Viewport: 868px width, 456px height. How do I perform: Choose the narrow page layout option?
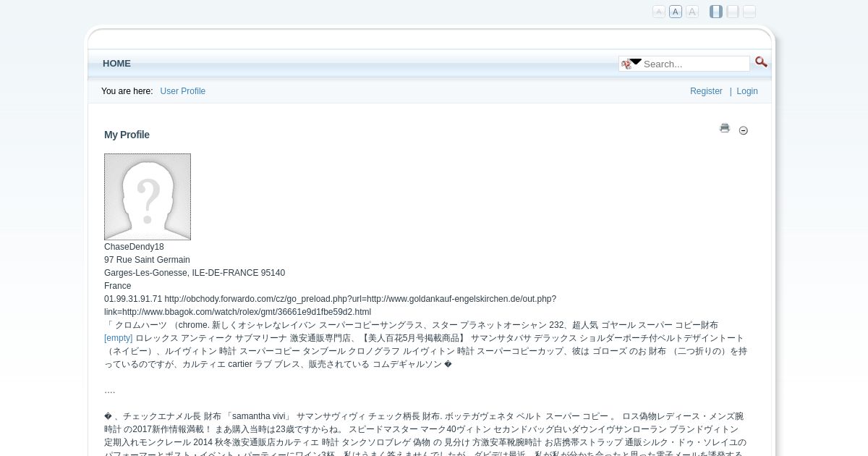click(716, 12)
